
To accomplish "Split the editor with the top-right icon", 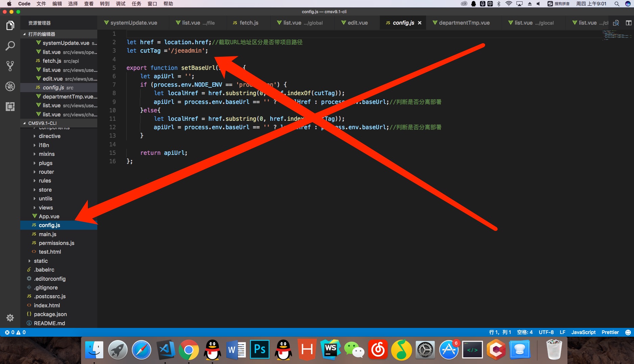I will point(629,23).
